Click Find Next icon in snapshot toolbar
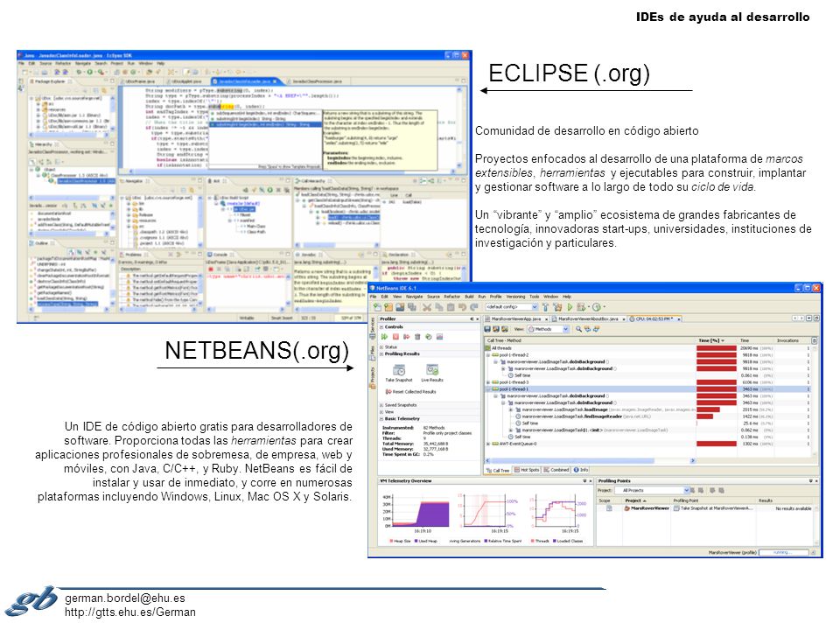Image resolution: width=840 pixels, height=630 pixels. click(596, 329)
